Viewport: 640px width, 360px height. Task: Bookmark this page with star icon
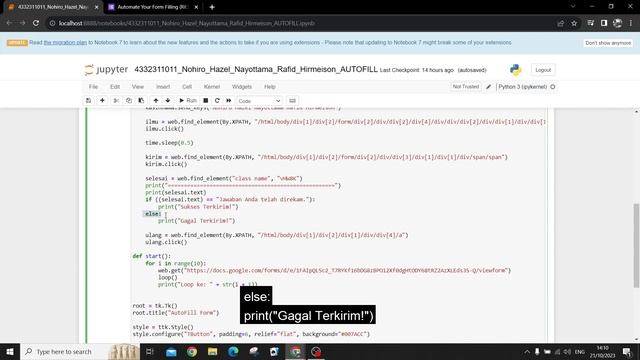click(574, 23)
